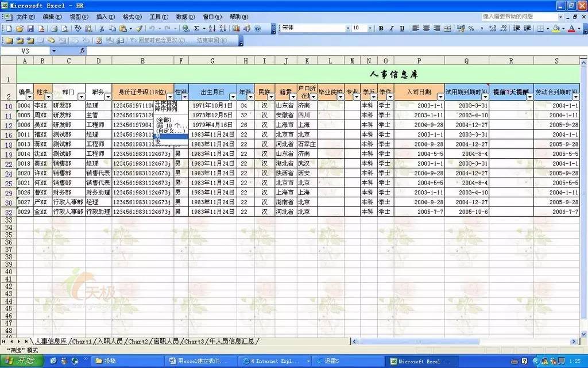
Task: Toggle Underline formatting
Action: coord(403,28)
